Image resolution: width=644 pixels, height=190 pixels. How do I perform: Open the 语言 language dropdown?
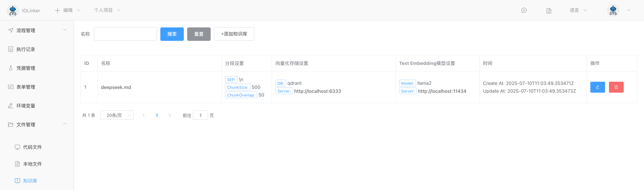coord(578,10)
